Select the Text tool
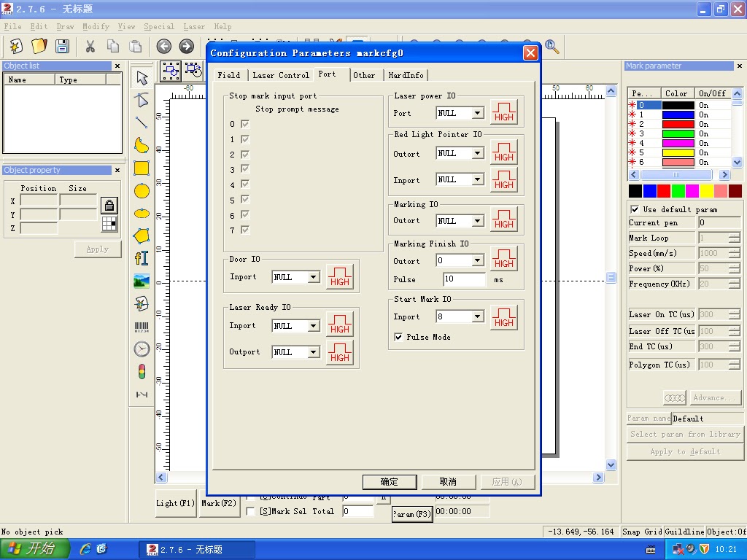Screen dimensions: 747x560 [x=141, y=257]
